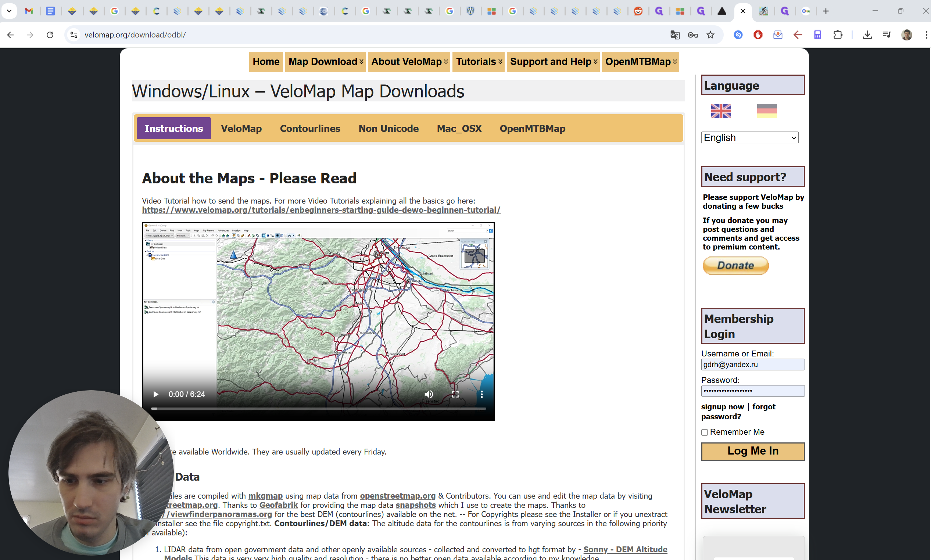931x560 pixels.
Task: Click the PayPal Donate button
Action: pos(735,266)
